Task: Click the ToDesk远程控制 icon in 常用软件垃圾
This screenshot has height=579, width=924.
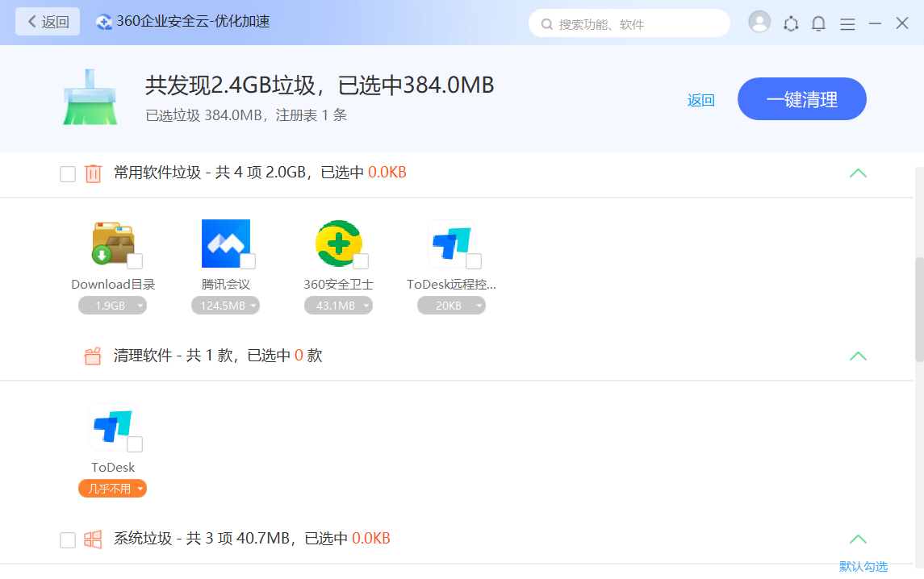Action: [x=450, y=243]
